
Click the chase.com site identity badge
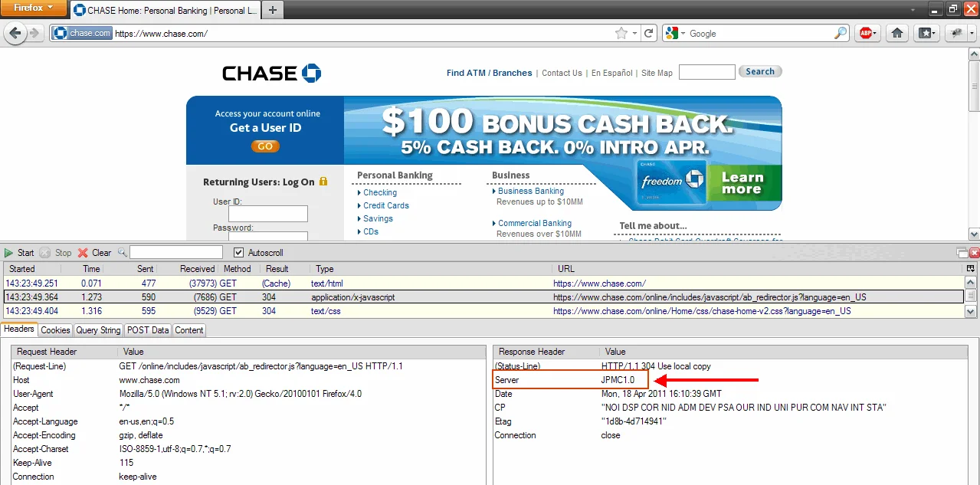pos(82,33)
